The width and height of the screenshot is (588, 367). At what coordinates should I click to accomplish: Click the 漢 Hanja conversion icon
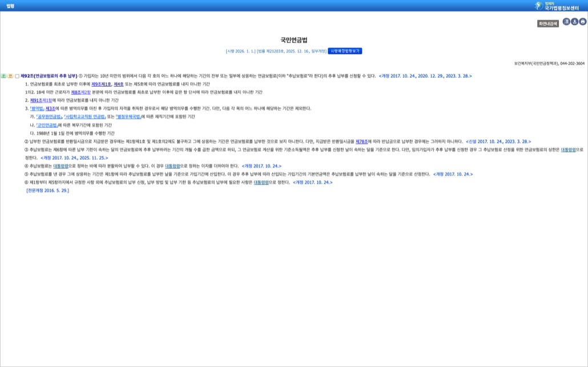coord(566,22)
